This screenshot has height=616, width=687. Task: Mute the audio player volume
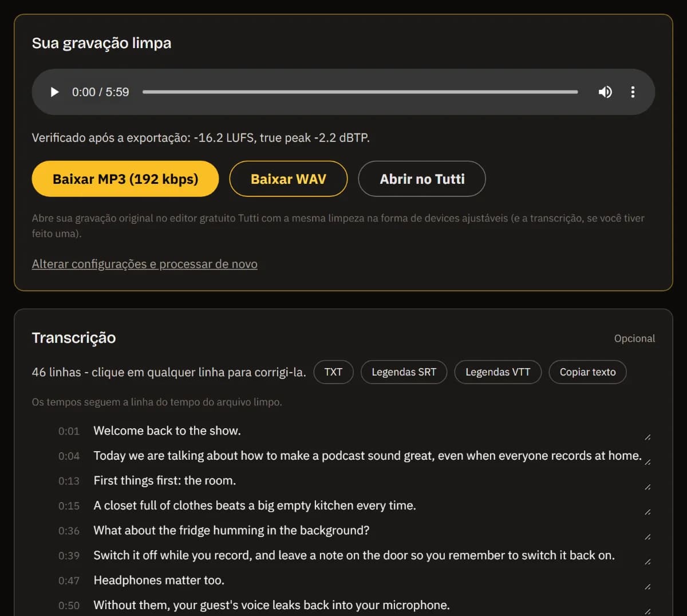[605, 92]
